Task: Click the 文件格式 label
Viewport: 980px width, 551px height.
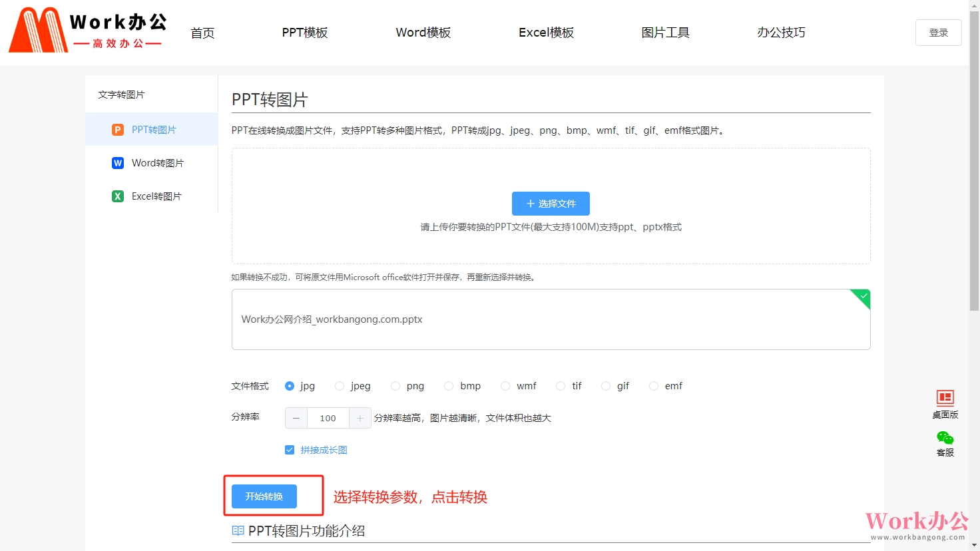Action: pos(250,386)
